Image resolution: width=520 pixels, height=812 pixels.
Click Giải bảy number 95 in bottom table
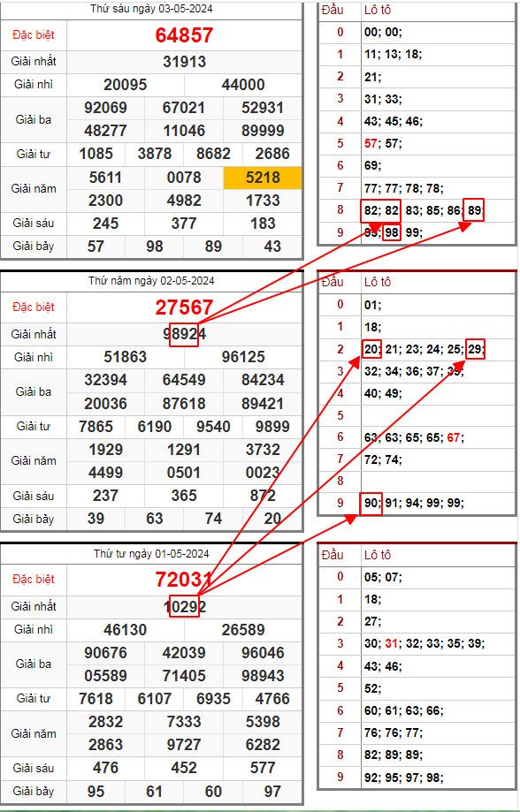[x=96, y=792]
